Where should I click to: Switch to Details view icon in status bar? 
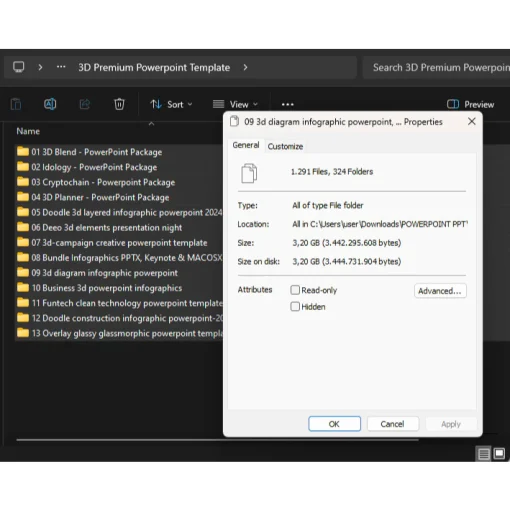(484, 454)
